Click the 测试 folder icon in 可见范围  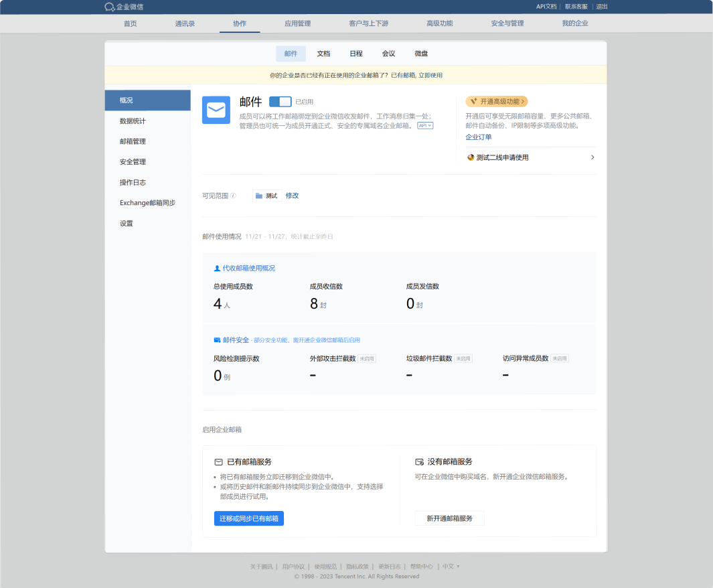click(x=259, y=196)
